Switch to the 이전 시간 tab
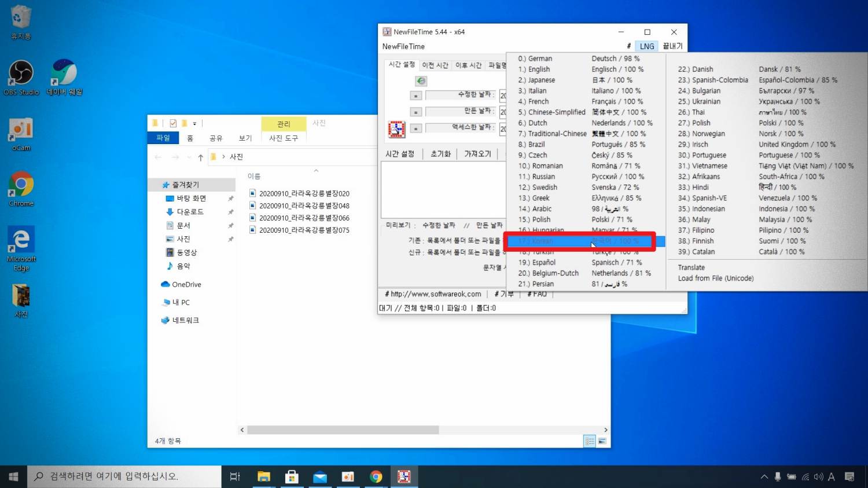Screen dimensions: 868x488 click(x=435, y=65)
